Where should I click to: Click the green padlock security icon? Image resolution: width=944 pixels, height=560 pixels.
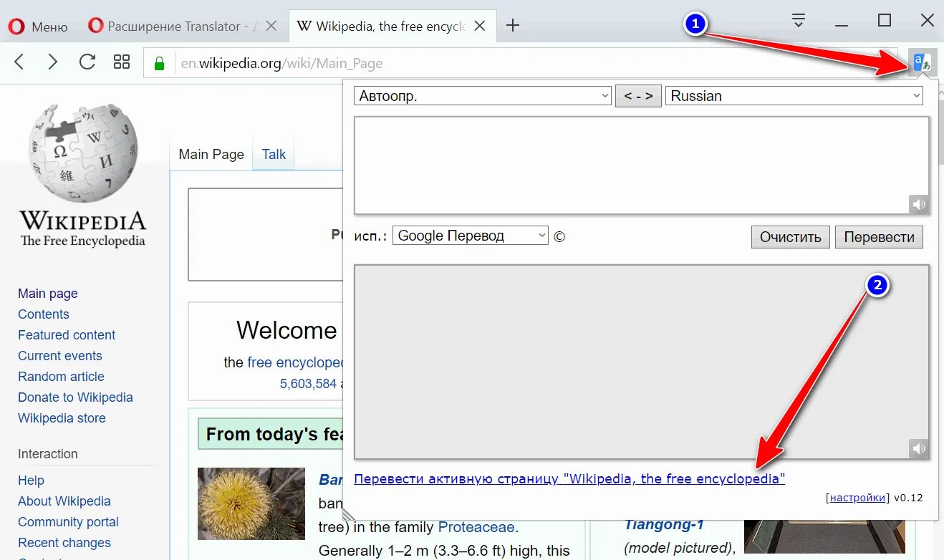click(x=159, y=63)
